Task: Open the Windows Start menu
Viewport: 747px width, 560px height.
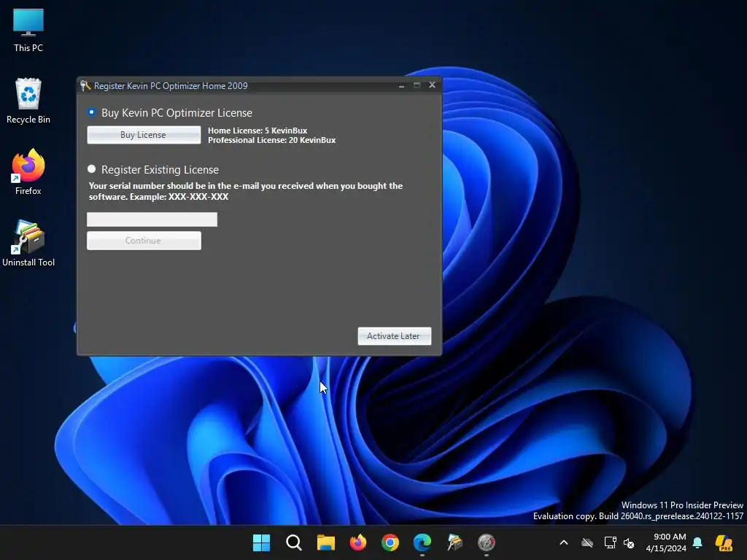Action: pyautogui.click(x=261, y=542)
